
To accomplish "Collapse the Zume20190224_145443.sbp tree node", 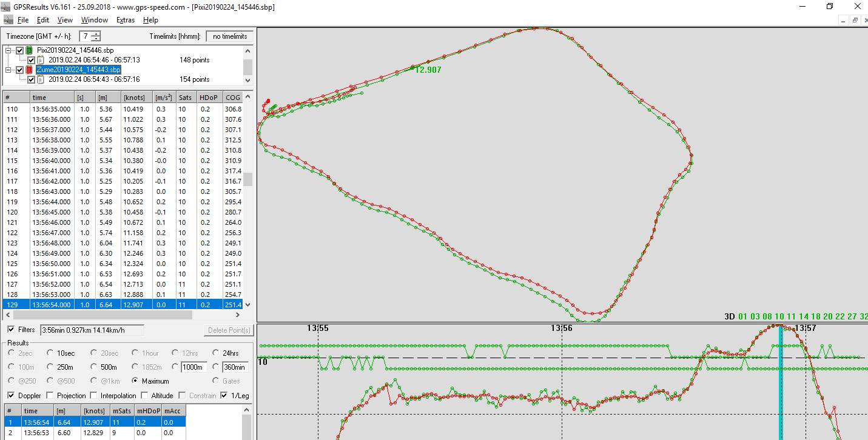I will (x=8, y=70).
